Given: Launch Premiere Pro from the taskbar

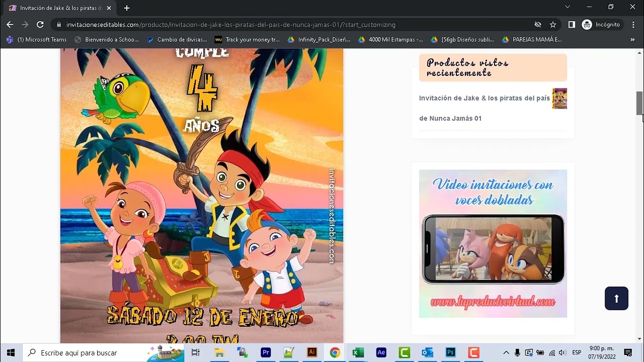Looking at the screenshot, I should coord(266,352).
